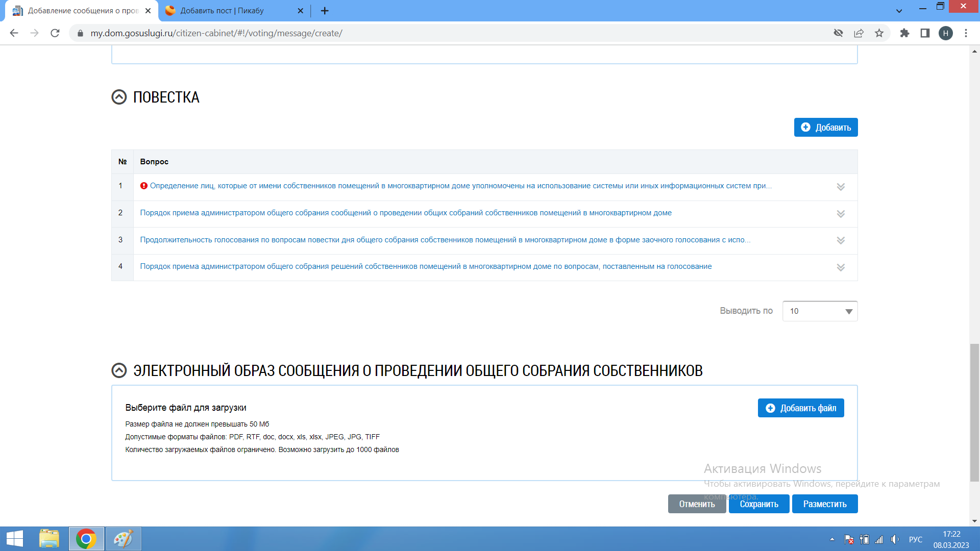
Task: Collapse the ЭЛЕКТРОННЫЙ ОБРАЗ СООБЩЕНИЯ section
Action: (119, 370)
